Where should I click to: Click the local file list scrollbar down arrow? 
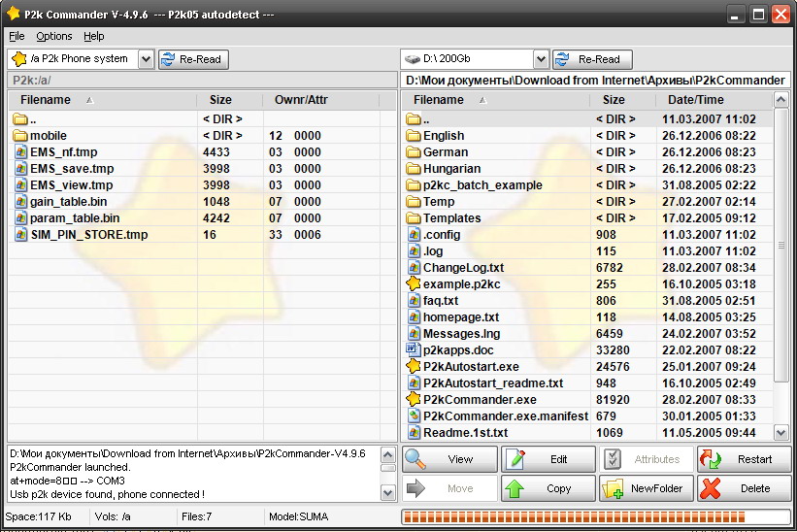click(x=781, y=433)
